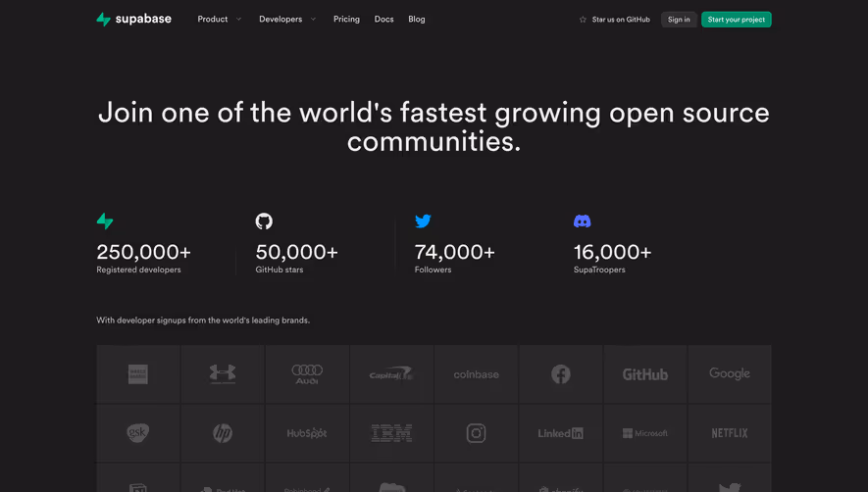Select the Microsoft logo tile
This screenshot has height=492, width=868.
tap(645, 433)
